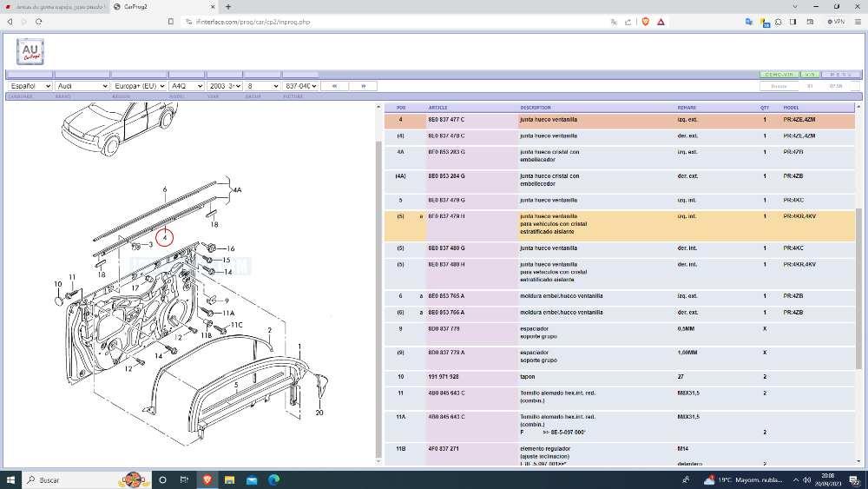Open the browser hamburger menu
This screenshot has height=489, width=868.
(858, 22)
